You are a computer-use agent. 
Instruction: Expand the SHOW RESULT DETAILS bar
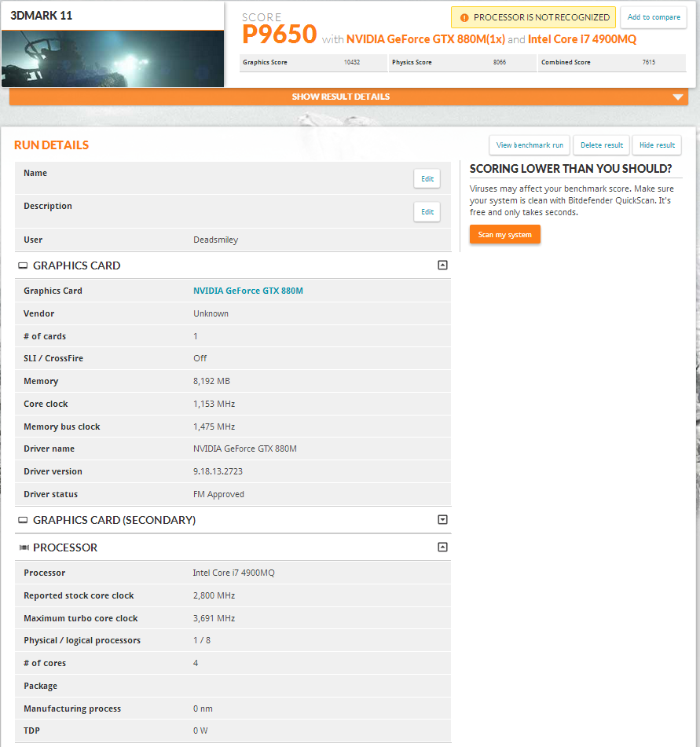pos(349,97)
